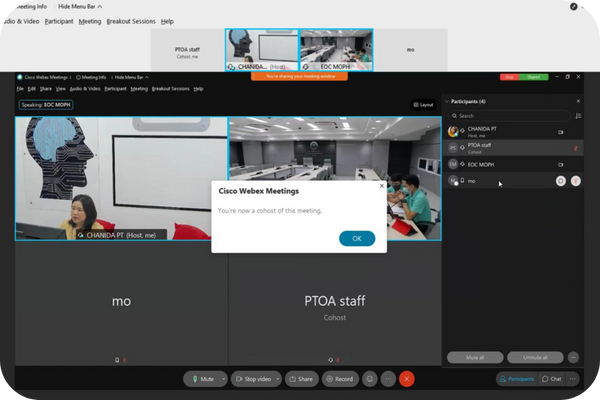600x400 pixels.
Task: Select the PTOA staff video tile
Action: pyautogui.click(x=335, y=302)
